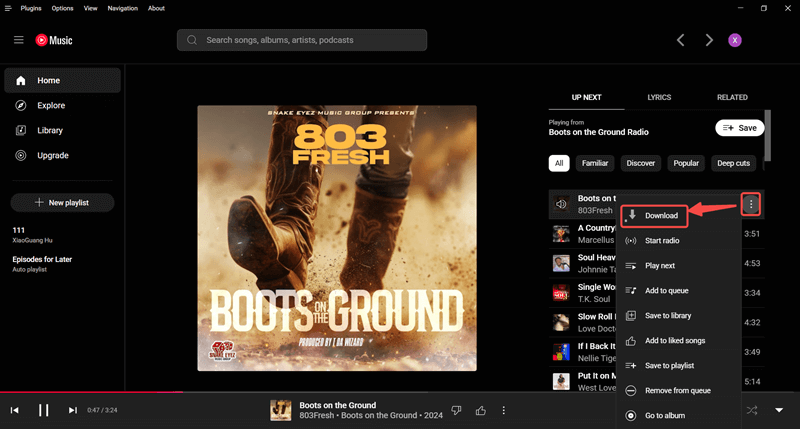Select Save to playlist in the menu

point(679,366)
